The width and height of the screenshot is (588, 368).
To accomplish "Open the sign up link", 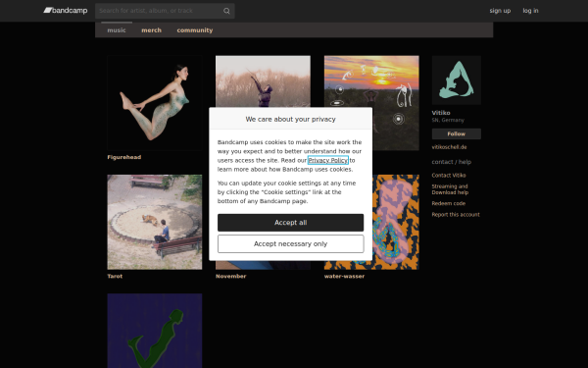I will (500, 11).
